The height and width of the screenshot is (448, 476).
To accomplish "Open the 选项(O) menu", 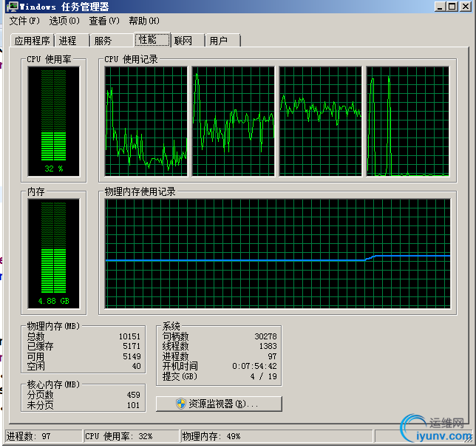I will click(x=64, y=21).
